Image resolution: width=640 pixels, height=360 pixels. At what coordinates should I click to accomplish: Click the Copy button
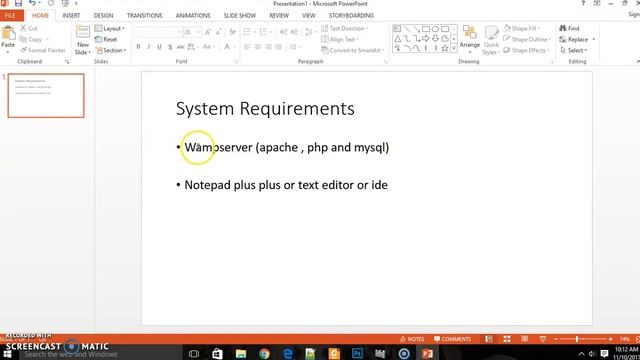point(31,39)
